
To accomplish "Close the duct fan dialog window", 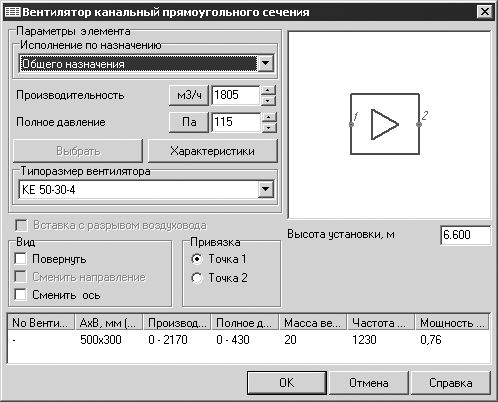I will (x=484, y=12).
